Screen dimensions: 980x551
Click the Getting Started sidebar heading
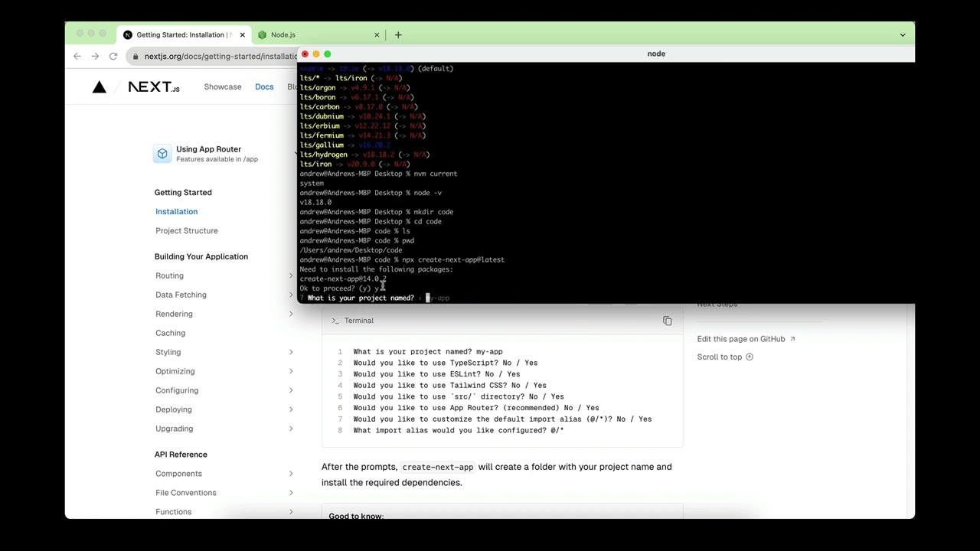[x=183, y=192]
